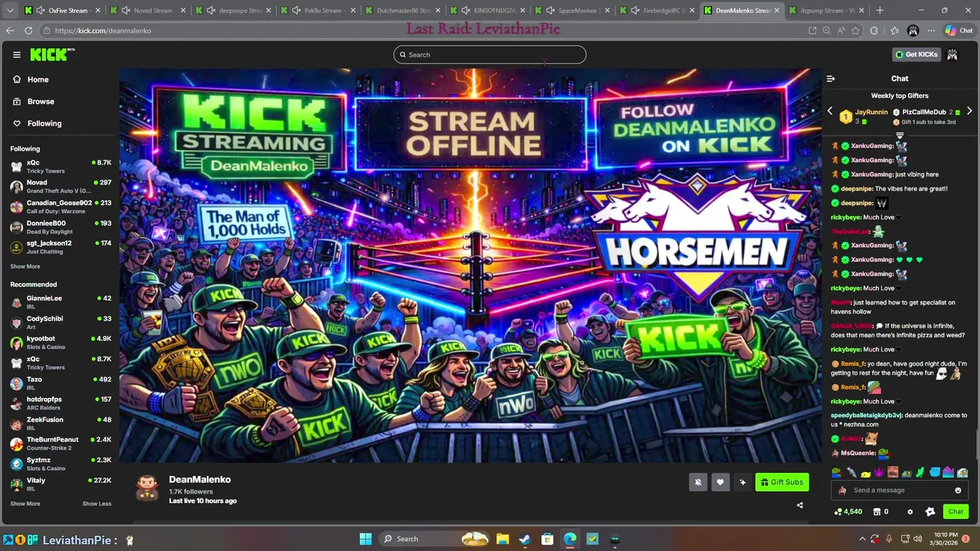Open TheBurntPeanut recommended channel

coord(61,444)
